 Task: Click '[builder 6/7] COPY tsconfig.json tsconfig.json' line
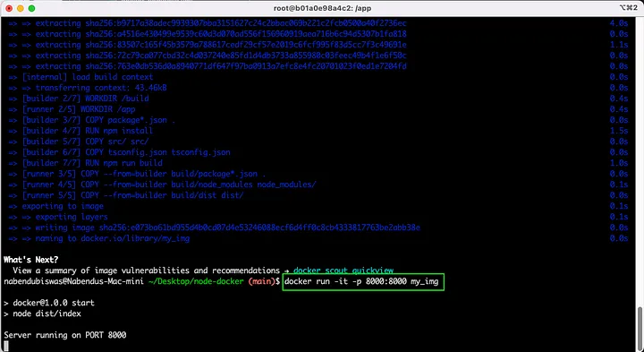tap(119, 152)
